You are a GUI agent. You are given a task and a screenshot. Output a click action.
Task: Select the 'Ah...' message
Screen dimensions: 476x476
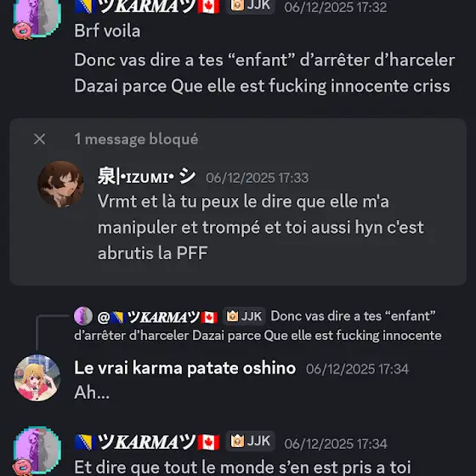tap(92, 392)
